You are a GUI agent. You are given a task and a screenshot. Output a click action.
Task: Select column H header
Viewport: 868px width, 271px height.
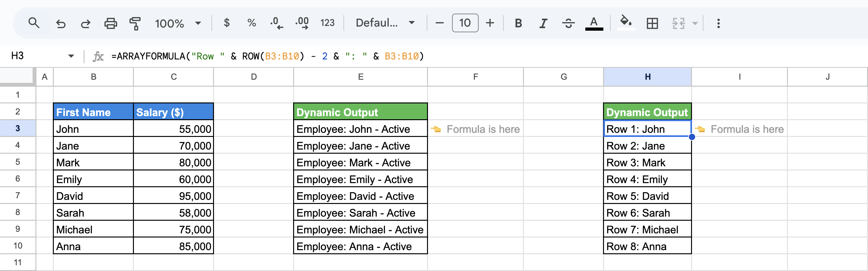pyautogui.click(x=647, y=77)
